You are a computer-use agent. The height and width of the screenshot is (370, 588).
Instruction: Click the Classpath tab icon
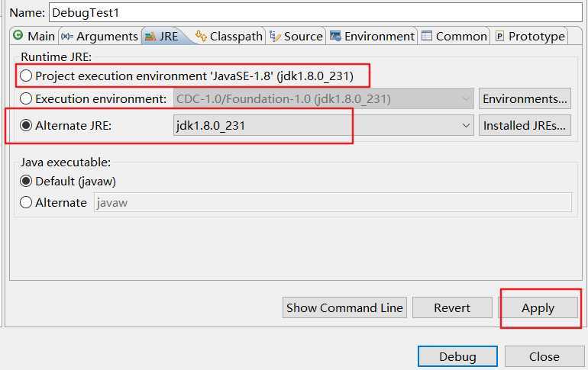tap(201, 36)
